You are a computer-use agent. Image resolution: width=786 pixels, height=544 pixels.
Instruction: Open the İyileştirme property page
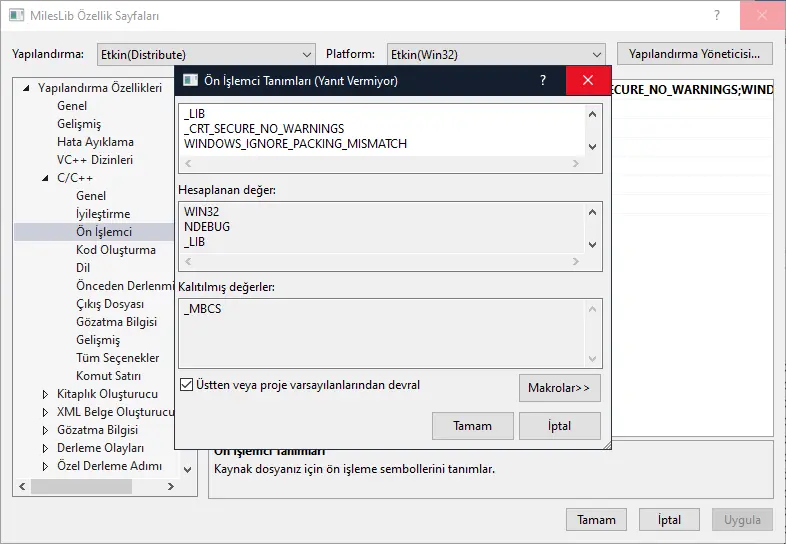pos(103,214)
